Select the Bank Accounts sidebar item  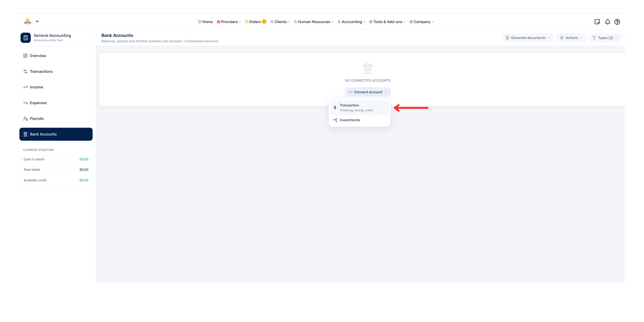tap(56, 134)
